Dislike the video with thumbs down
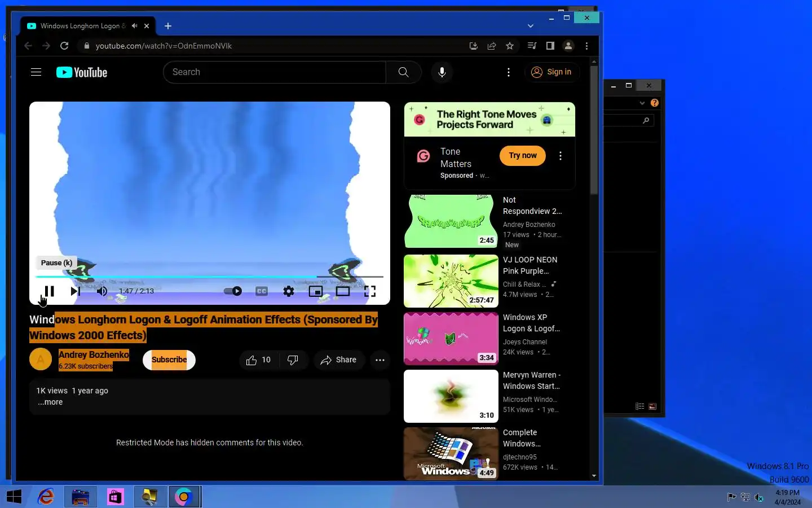Viewport: 812px width, 508px height. [x=293, y=360]
